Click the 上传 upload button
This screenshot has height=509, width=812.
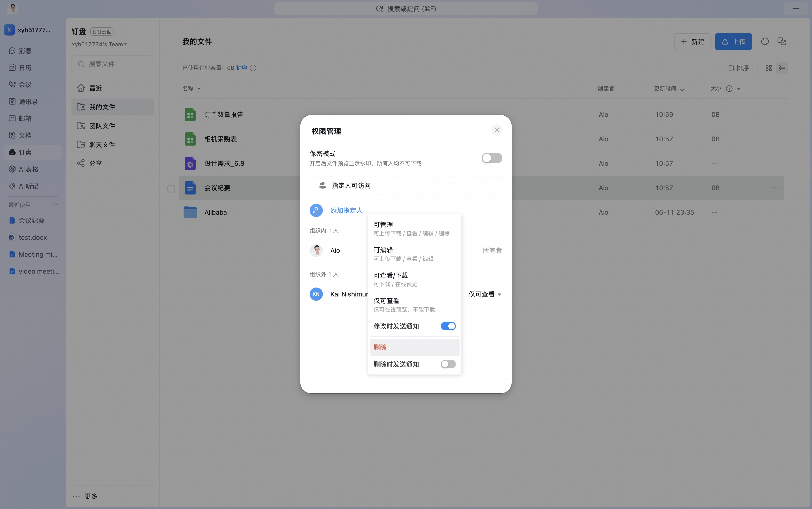point(733,41)
